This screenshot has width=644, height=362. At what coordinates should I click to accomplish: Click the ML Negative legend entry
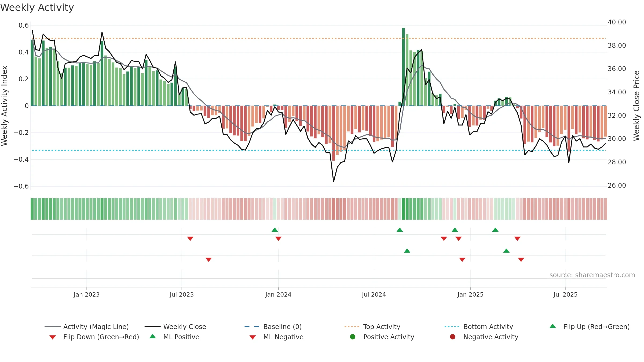click(x=276, y=337)
